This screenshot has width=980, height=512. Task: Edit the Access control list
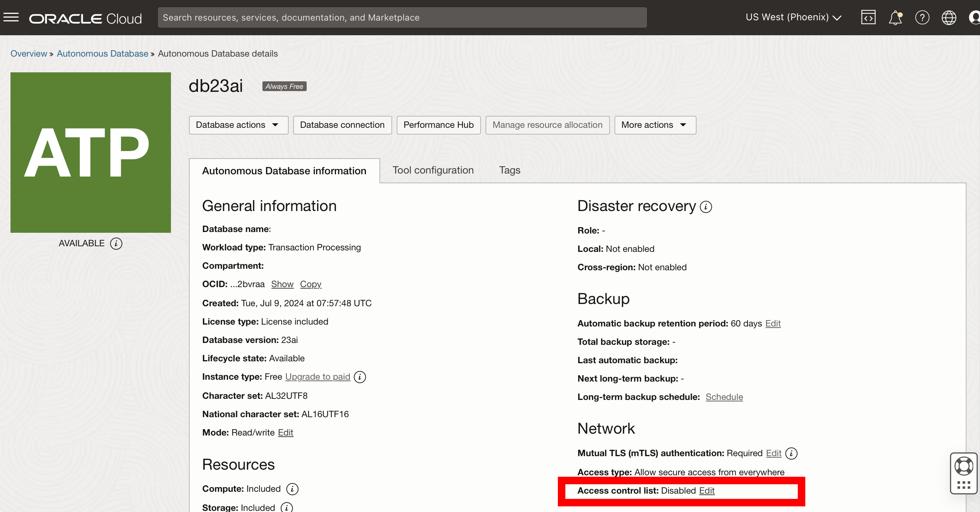(x=706, y=491)
